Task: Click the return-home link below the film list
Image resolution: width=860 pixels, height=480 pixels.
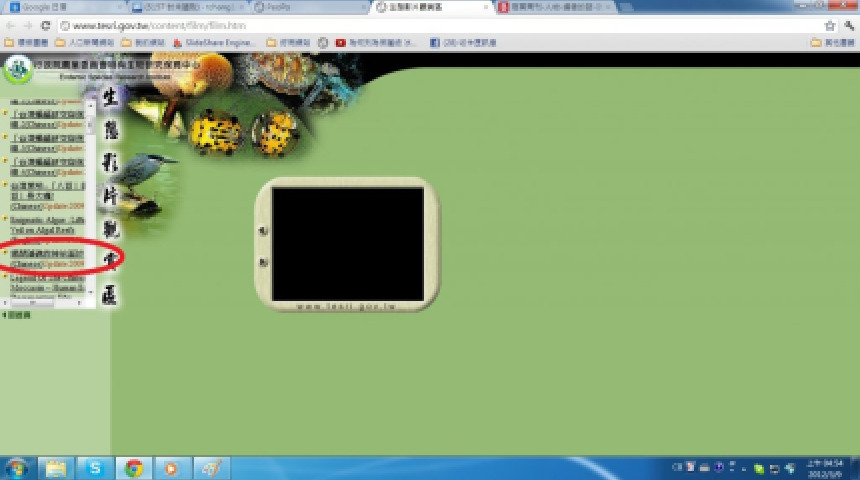Action: 17,315
